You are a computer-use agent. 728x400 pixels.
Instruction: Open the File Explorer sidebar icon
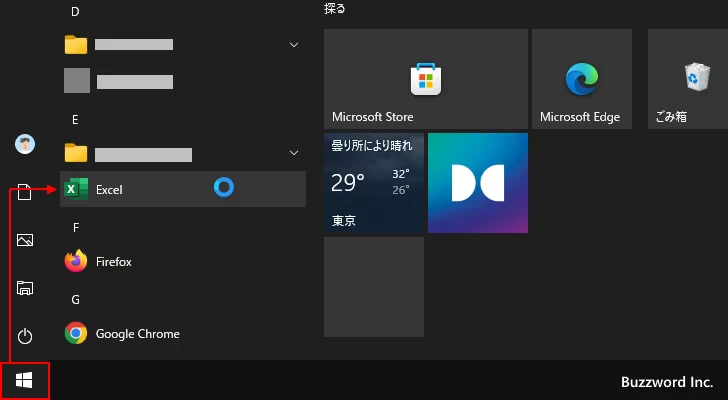tap(25, 288)
